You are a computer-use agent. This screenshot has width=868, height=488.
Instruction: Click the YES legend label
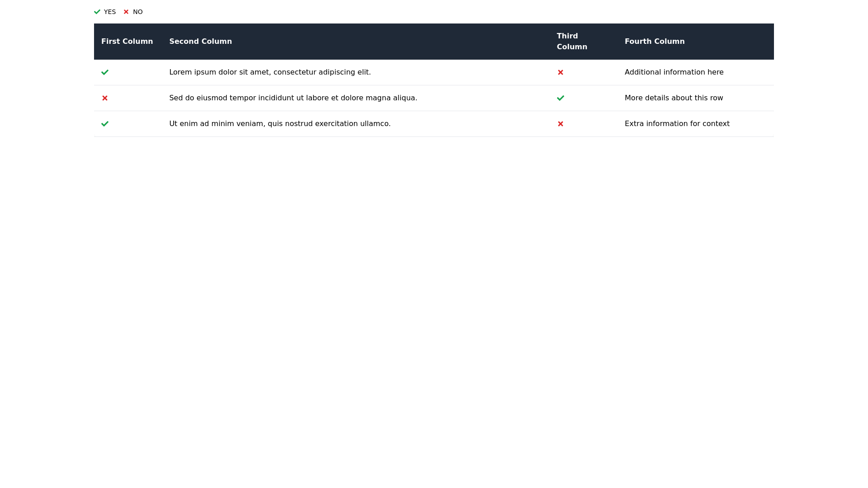point(110,12)
